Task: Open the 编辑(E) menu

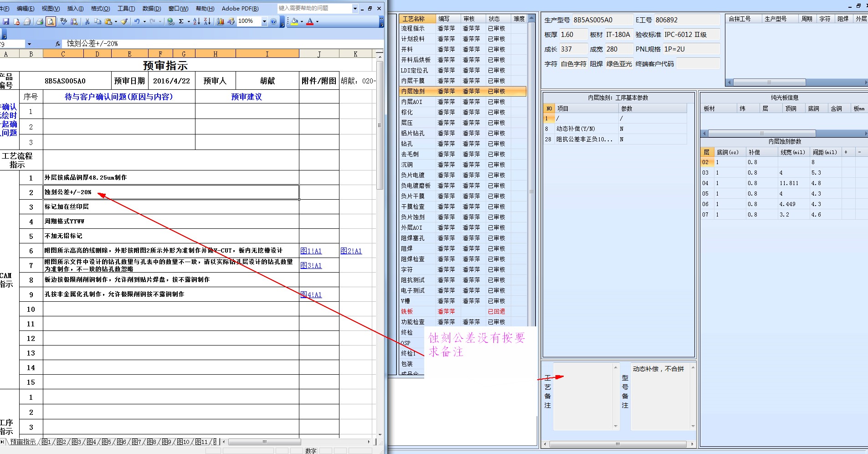Action: (26, 9)
